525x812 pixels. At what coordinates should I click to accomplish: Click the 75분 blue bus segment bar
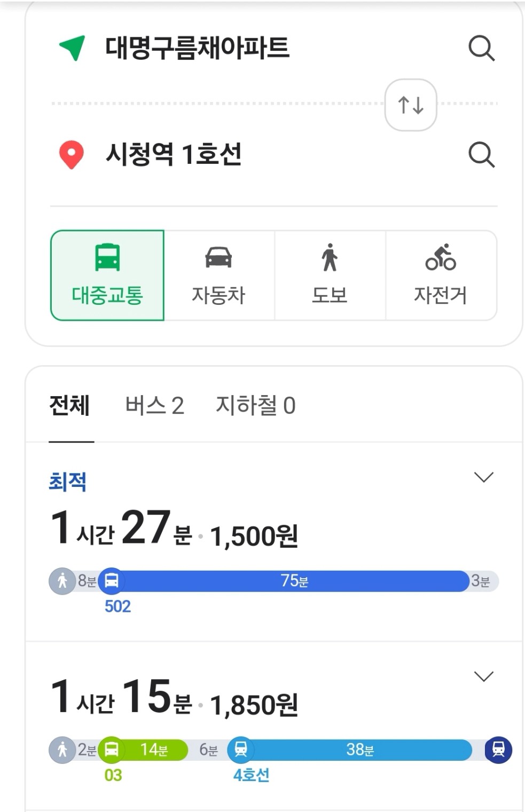(x=294, y=581)
